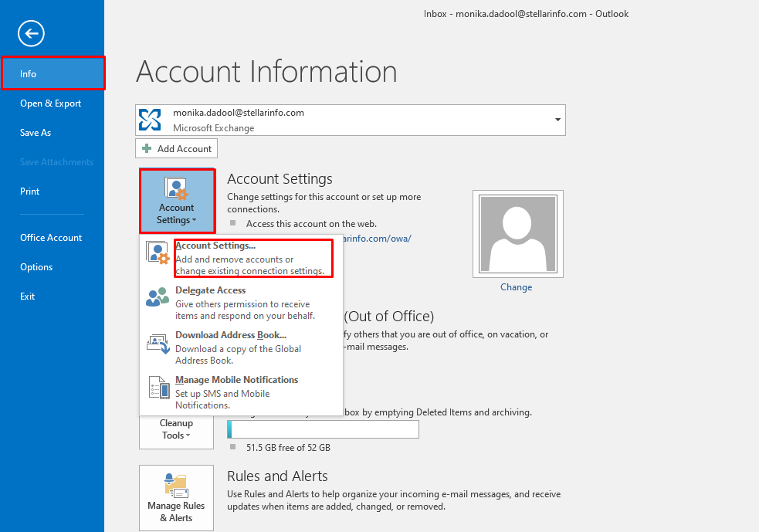Choose Save As from the sidebar
This screenshot has width=759, height=532.
(x=36, y=133)
